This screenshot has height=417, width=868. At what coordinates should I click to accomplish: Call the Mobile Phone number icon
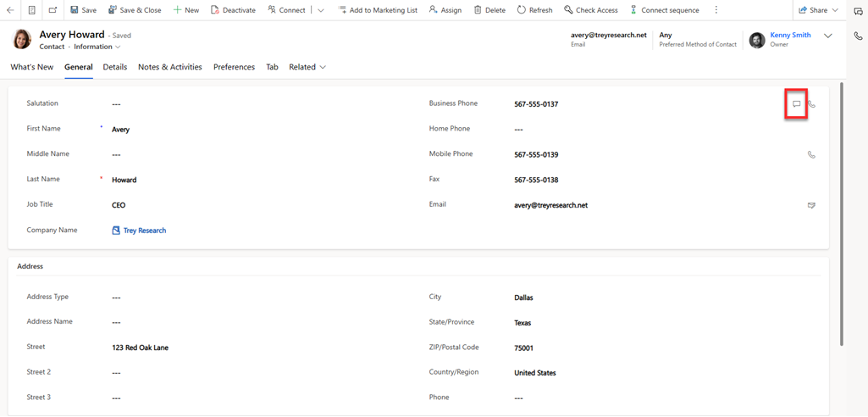click(811, 154)
